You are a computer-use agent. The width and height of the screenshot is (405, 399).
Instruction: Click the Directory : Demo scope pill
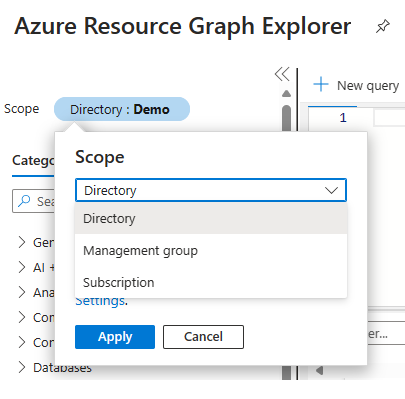tap(122, 109)
